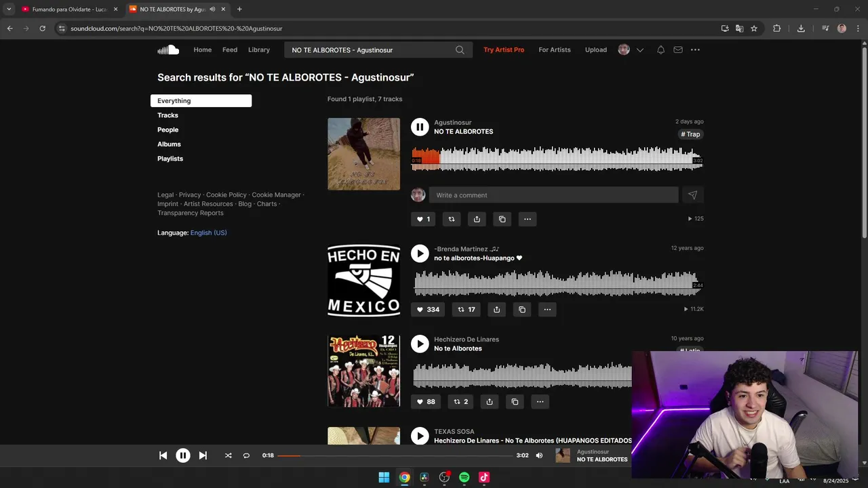
Task: Select the Playlists filter
Action: 170,159
